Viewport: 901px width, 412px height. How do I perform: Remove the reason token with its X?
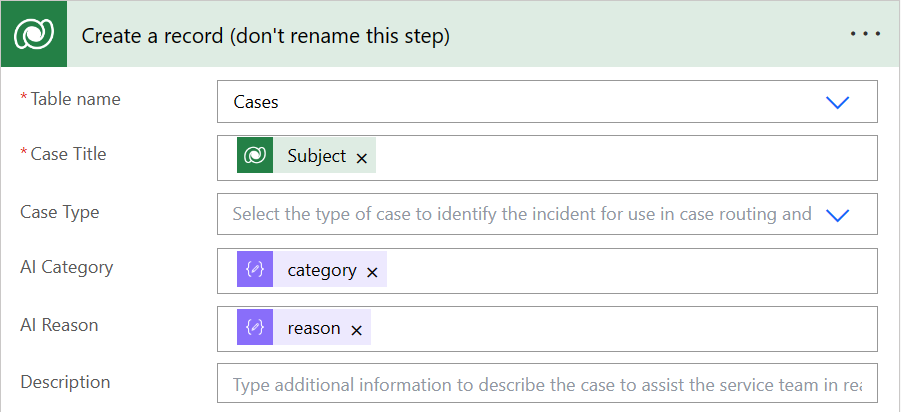point(356,329)
